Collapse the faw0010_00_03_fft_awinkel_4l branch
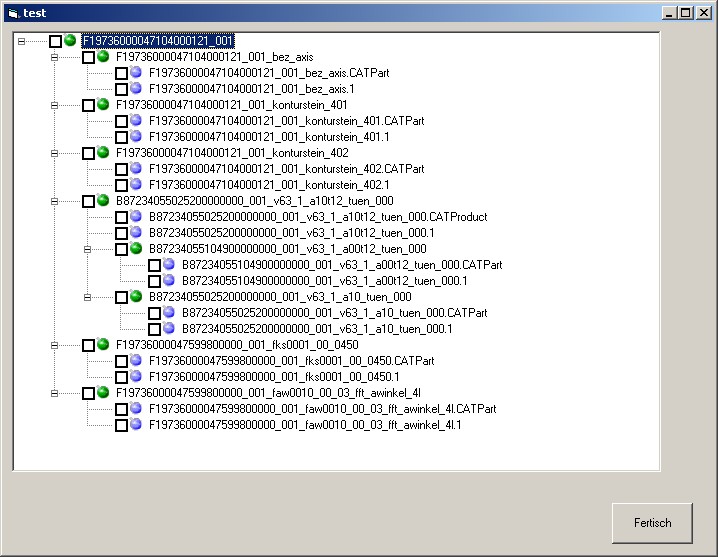Image resolution: width=718 pixels, height=557 pixels. point(54,393)
